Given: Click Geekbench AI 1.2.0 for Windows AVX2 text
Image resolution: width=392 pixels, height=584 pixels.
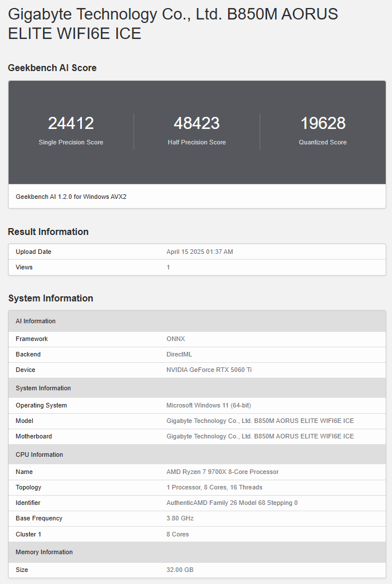Looking at the screenshot, I should click(x=71, y=197).
